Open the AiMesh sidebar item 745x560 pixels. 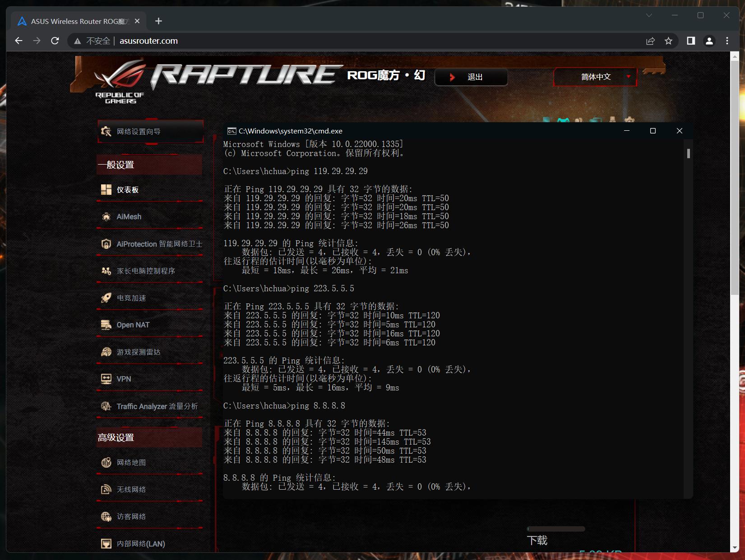click(x=129, y=217)
